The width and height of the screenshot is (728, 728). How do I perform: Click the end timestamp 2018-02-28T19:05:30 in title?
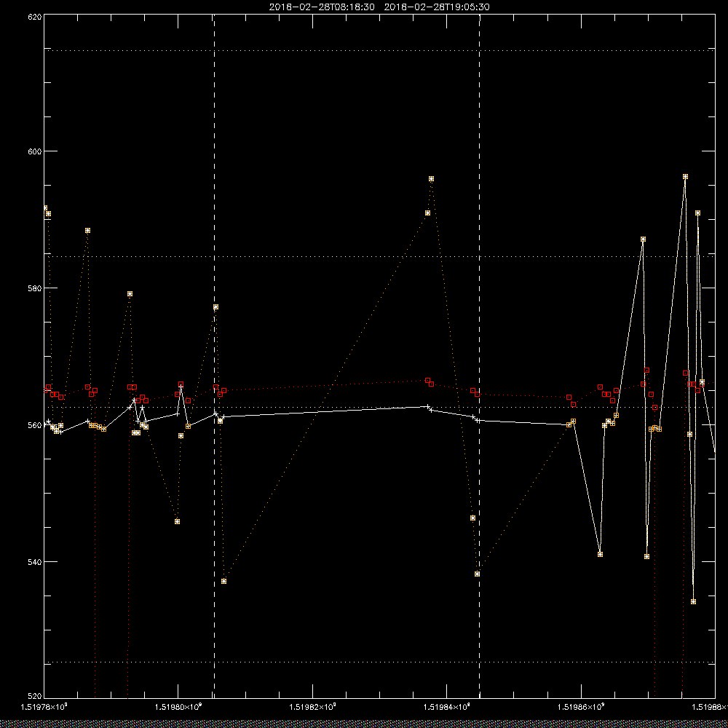(437, 7)
